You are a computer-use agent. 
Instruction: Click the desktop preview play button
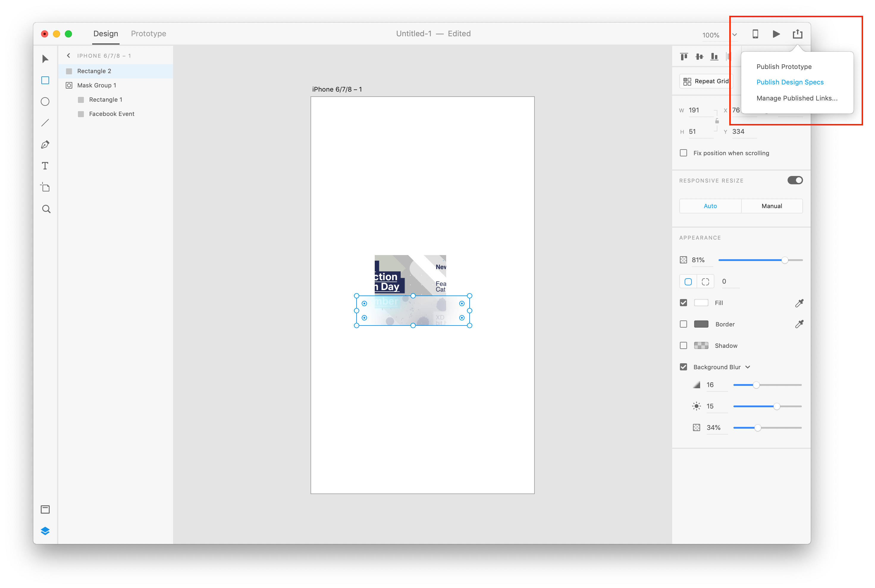(x=776, y=34)
